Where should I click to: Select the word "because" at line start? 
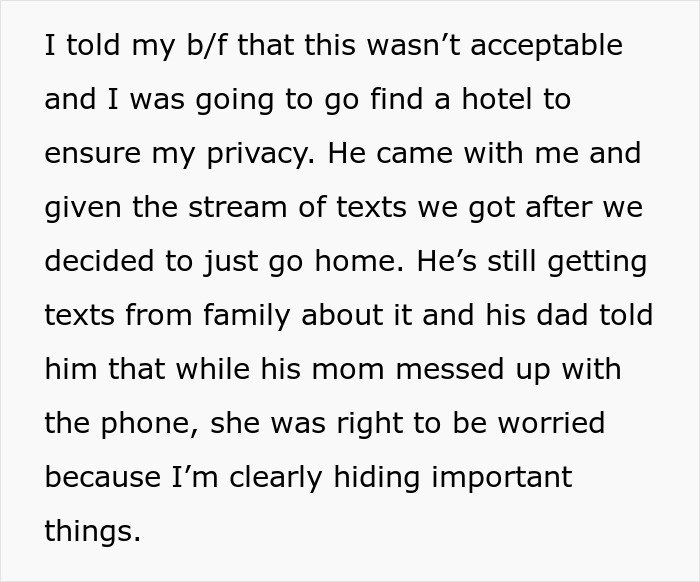click(103, 477)
